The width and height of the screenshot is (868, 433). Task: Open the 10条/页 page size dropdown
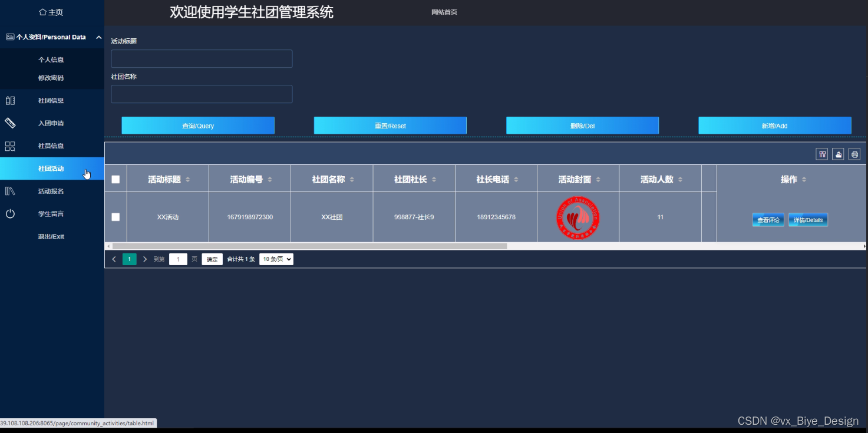coord(276,259)
